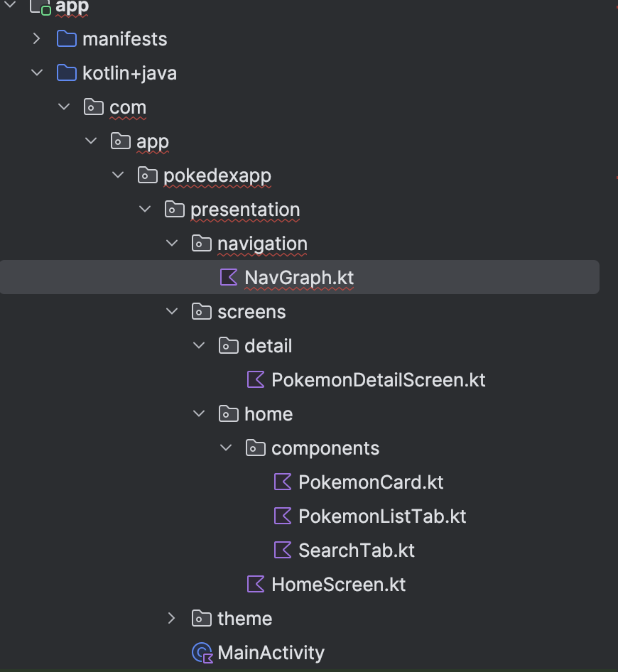Image resolution: width=618 pixels, height=672 pixels.
Task: Select the pokedexapp package label
Action: (217, 175)
